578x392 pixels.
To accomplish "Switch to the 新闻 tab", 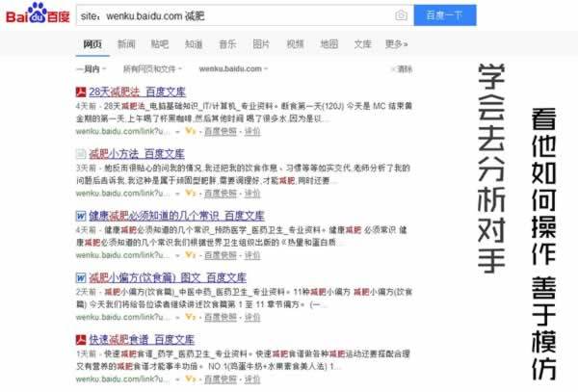I will point(126,43).
